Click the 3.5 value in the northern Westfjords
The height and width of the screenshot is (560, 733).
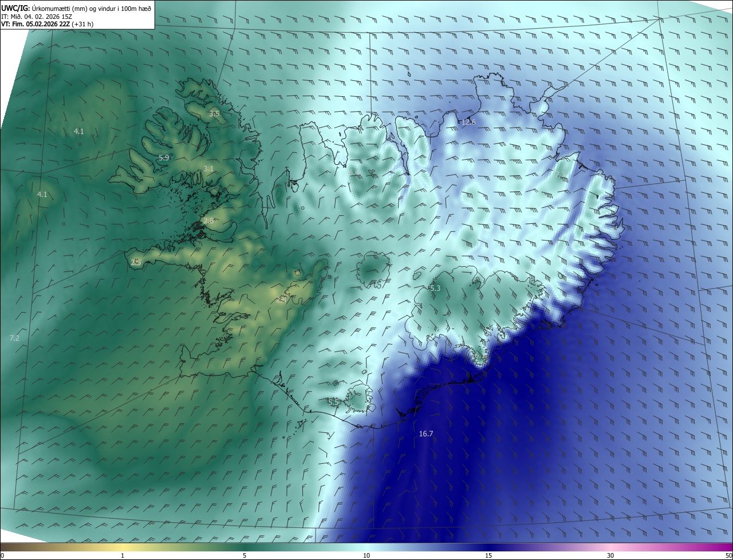[x=214, y=114]
